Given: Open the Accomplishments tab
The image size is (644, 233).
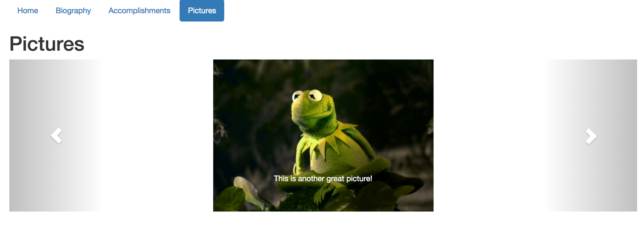Looking at the screenshot, I should tap(139, 10).
